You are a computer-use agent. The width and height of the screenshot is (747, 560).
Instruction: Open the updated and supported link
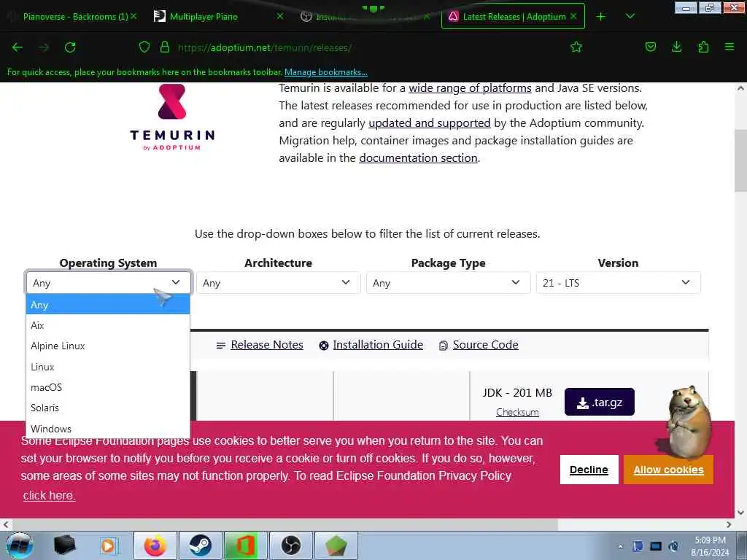429,122
